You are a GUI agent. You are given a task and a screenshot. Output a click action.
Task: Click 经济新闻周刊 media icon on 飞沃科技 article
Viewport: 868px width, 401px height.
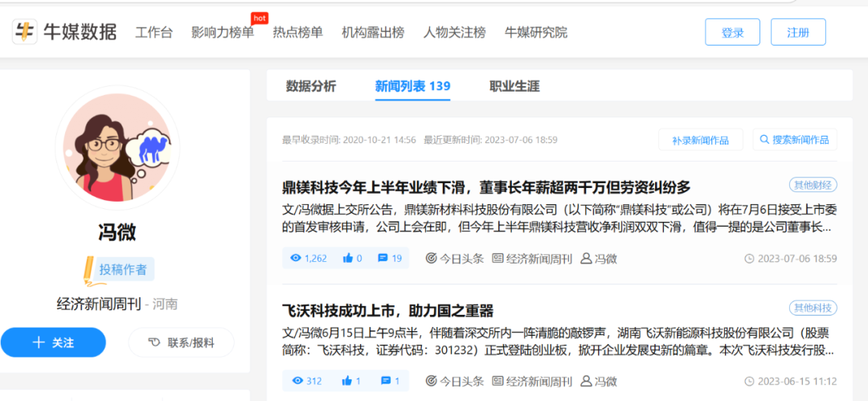point(497,381)
